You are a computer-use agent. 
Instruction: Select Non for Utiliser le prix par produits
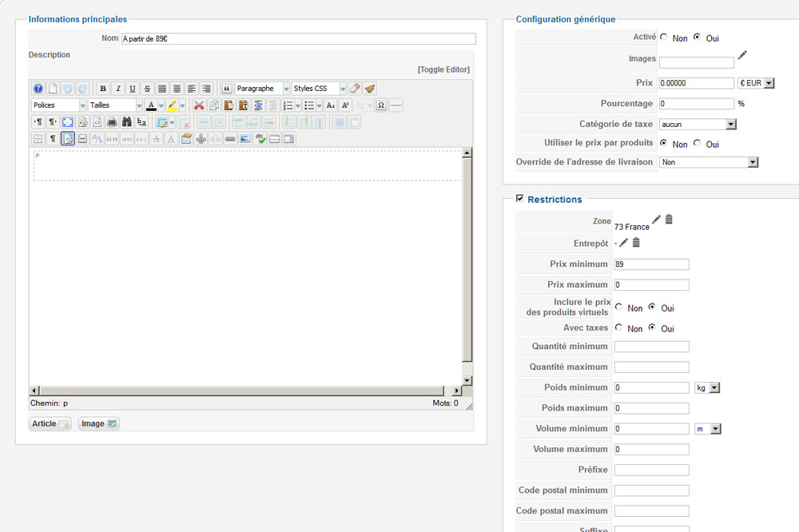tap(663, 143)
